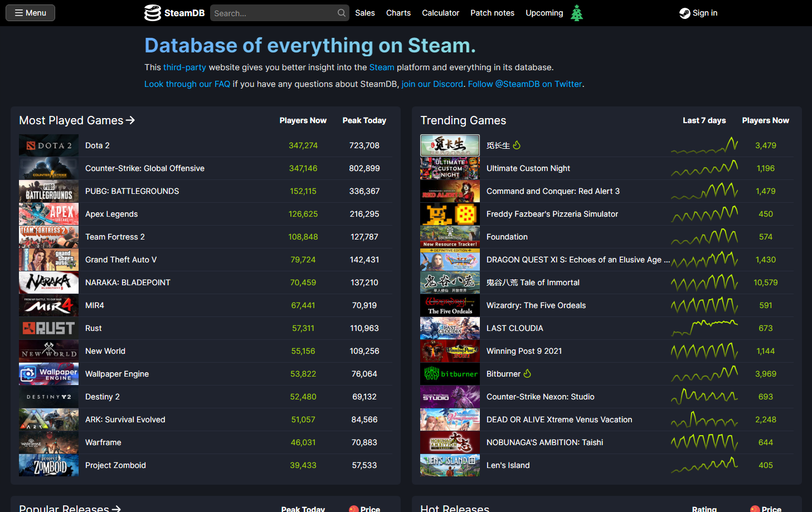Open the Apex Legends game link

(111, 214)
